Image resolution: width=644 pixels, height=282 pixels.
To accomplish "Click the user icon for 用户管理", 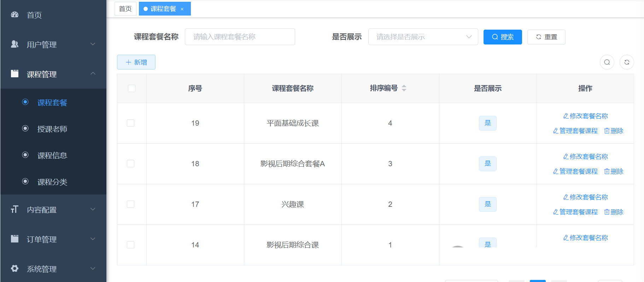I will (x=14, y=44).
